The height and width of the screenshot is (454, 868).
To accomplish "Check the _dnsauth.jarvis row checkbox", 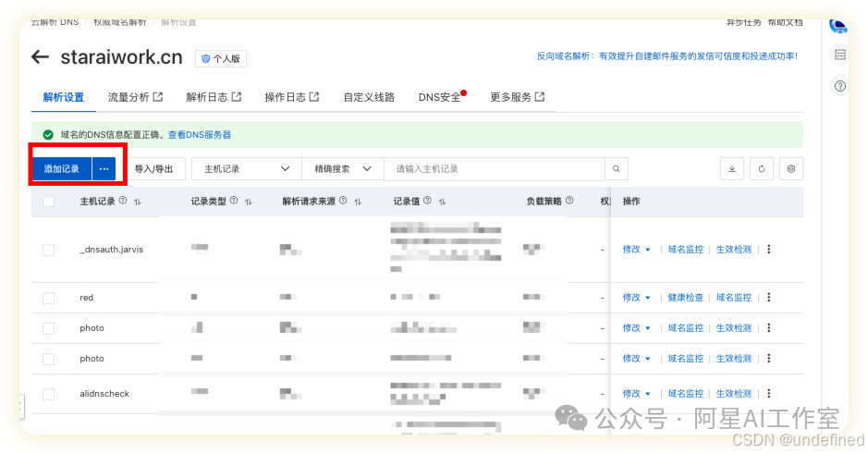I will [x=49, y=250].
